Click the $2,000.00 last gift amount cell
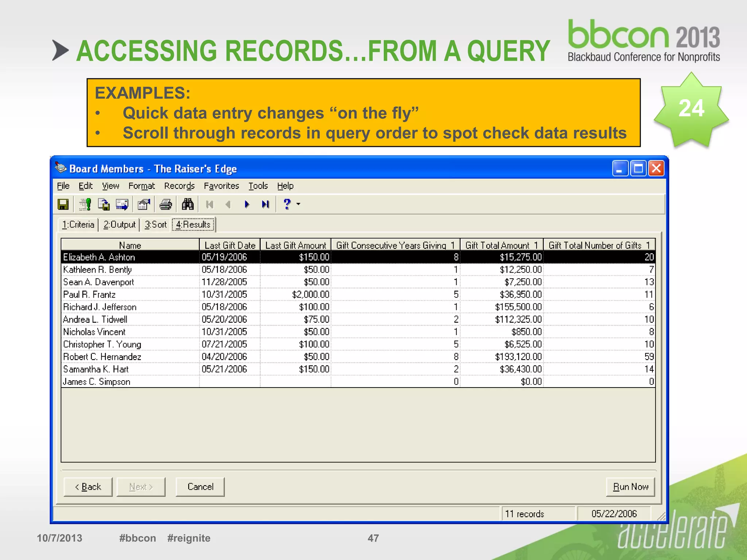 [x=295, y=294]
